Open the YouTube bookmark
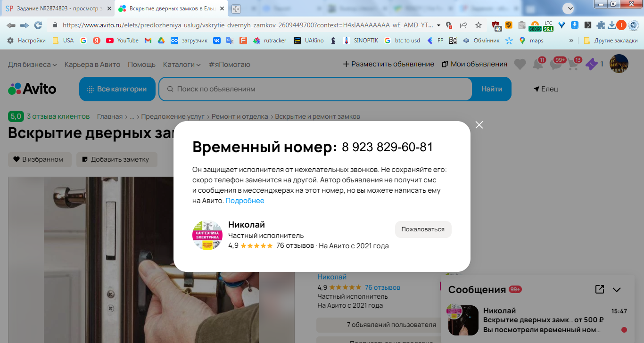644x343 pixels. pyautogui.click(x=123, y=41)
